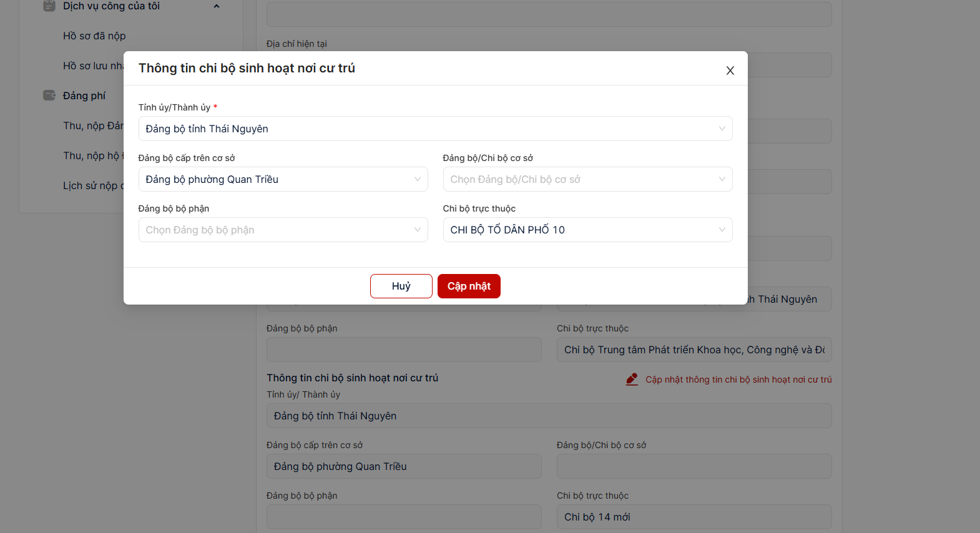Viewport: 980px width, 533px height.
Task: Open Lịch sử nộp menu item
Action: click(x=93, y=185)
